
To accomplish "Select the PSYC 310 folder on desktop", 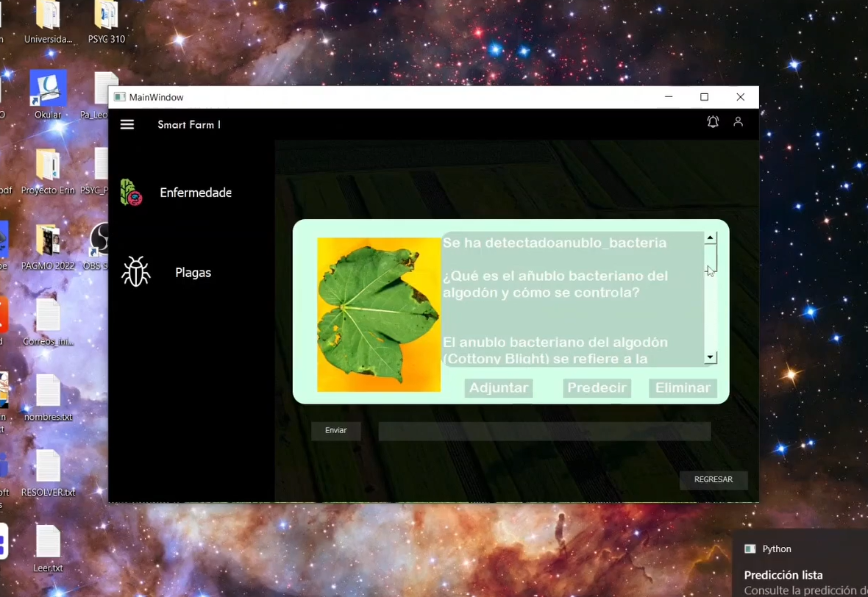I will [106, 22].
